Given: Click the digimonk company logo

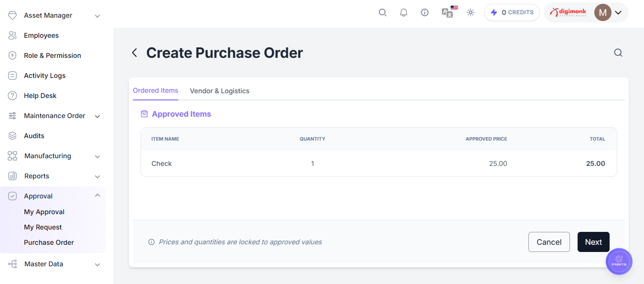Looking at the screenshot, I should [x=568, y=12].
